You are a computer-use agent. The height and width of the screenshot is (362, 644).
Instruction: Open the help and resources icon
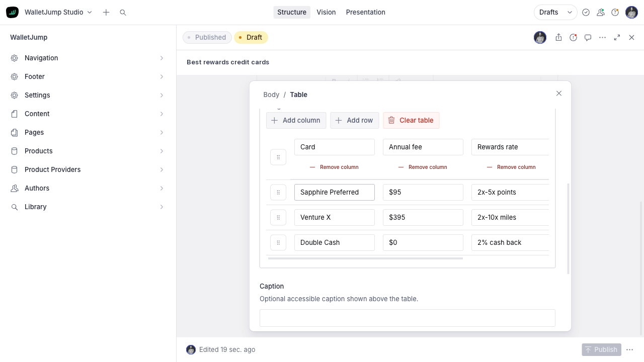[615, 12]
